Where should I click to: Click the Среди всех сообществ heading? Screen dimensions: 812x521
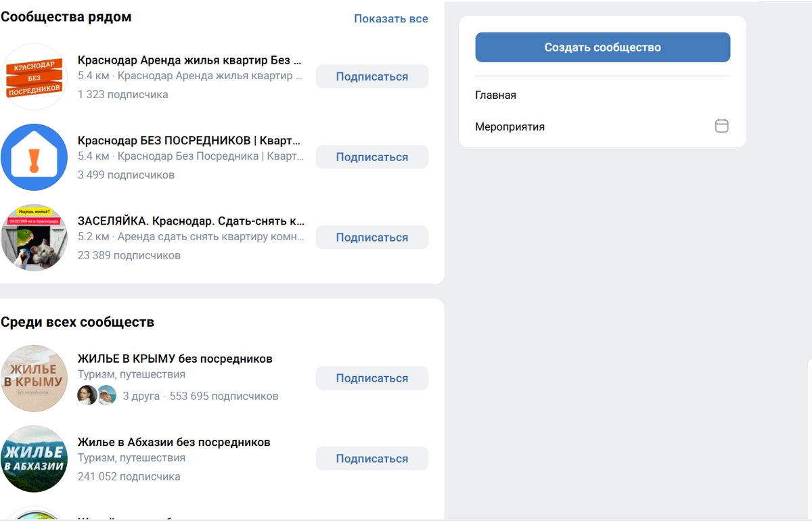(x=78, y=322)
